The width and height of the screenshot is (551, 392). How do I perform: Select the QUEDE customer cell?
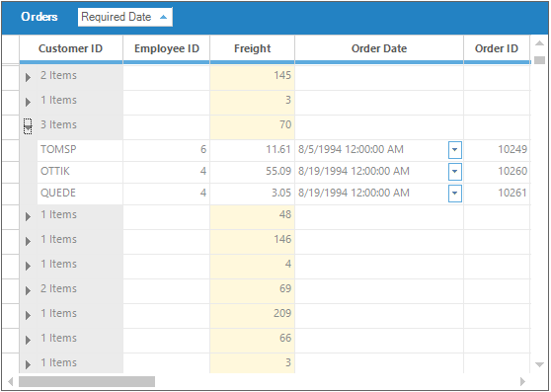(80, 194)
